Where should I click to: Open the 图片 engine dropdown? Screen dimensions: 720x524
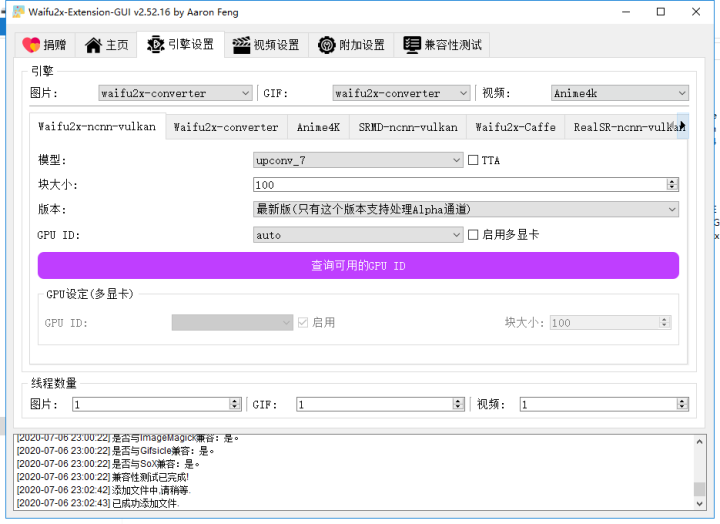point(175,93)
